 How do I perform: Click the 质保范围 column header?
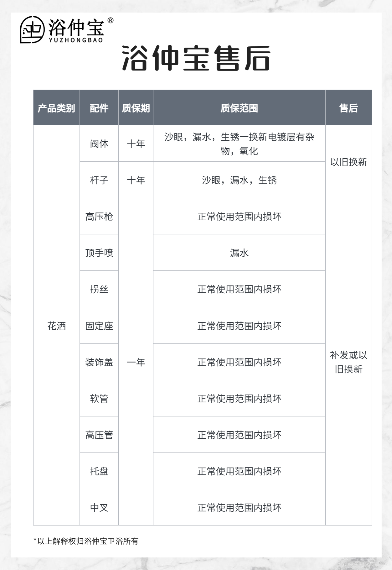tap(239, 108)
